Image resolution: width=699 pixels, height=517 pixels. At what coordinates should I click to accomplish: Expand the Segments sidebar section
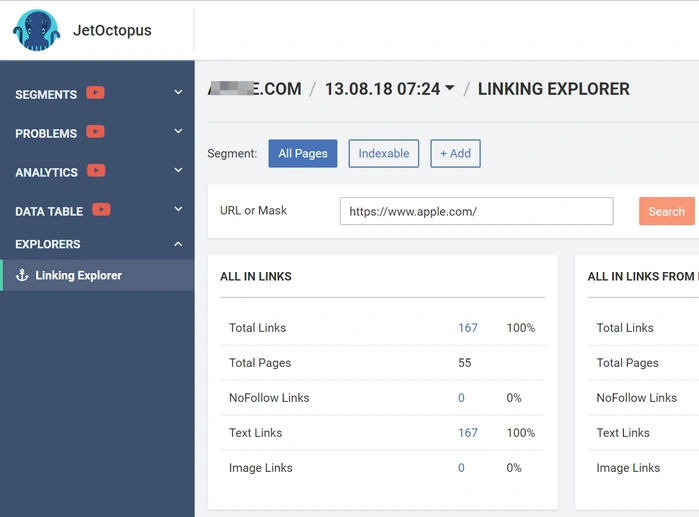[x=178, y=93]
